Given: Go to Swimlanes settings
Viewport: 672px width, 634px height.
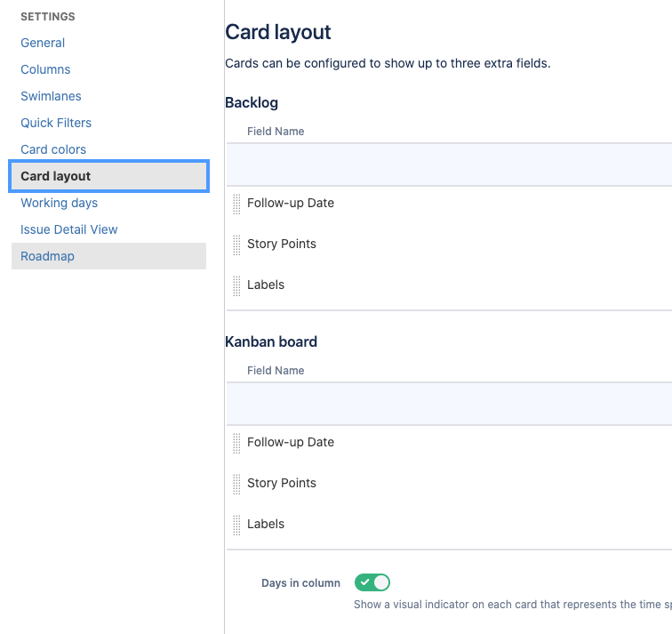Looking at the screenshot, I should pos(51,96).
